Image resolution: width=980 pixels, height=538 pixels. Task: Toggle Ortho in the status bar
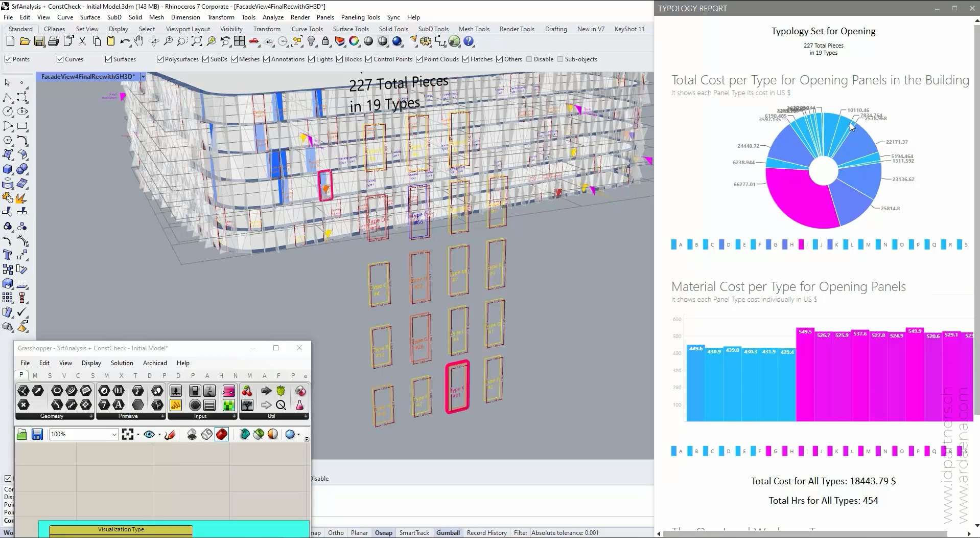click(x=336, y=533)
